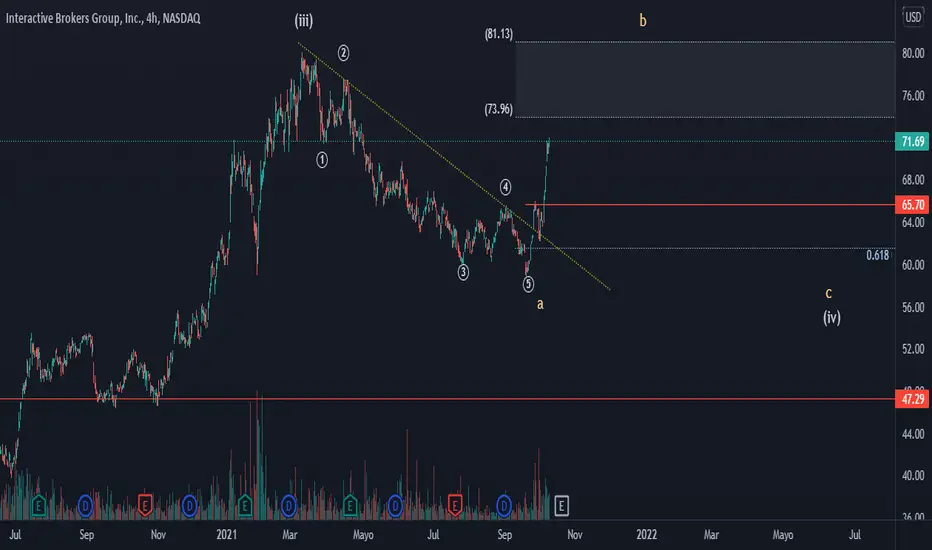The image size is (932, 550).
Task: Select the circled 4 wave label
Action: point(505,187)
